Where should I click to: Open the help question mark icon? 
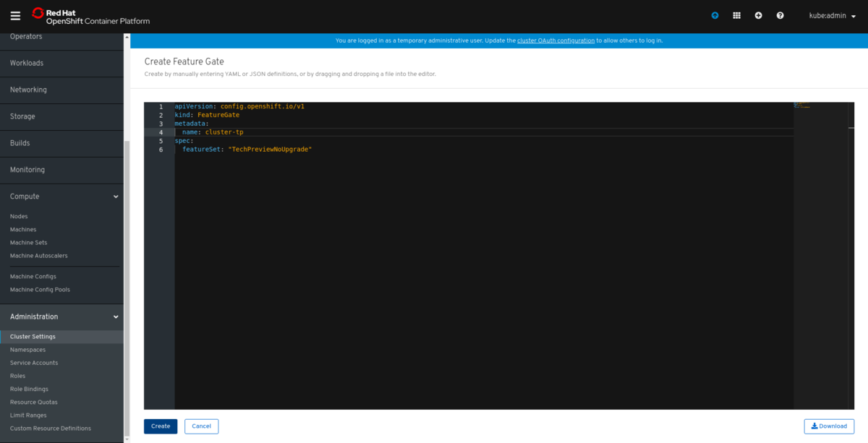pos(780,15)
